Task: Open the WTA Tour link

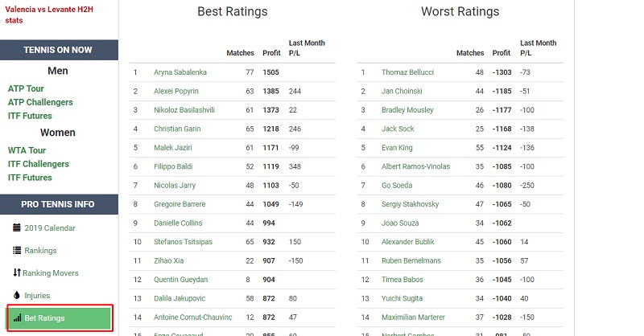Action: point(27,150)
